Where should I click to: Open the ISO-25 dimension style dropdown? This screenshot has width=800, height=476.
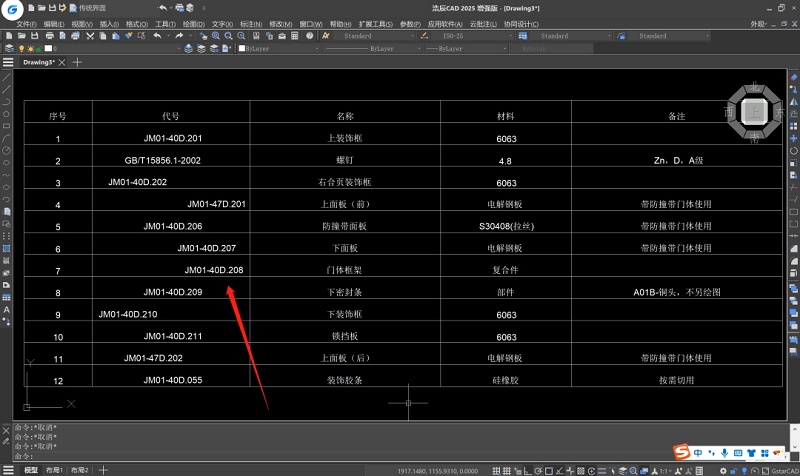(473, 36)
